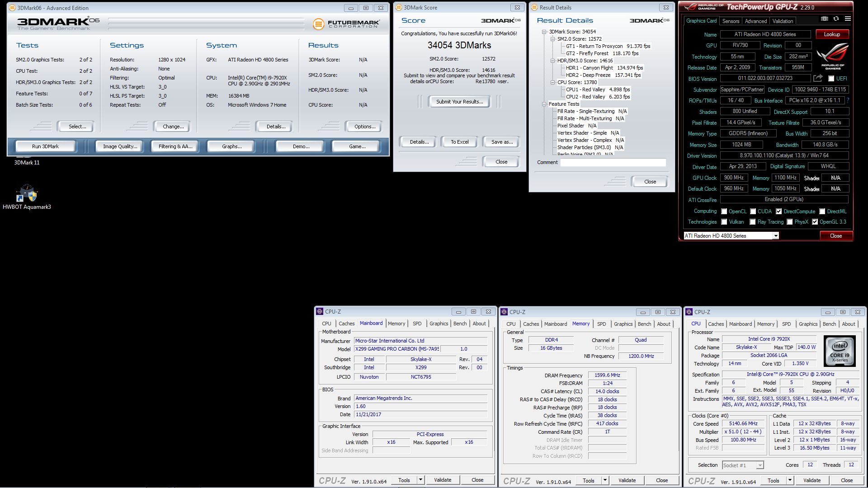Toggle the Vulkan checkbox
Viewport: 868px width, 488px height.
[724, 222]
